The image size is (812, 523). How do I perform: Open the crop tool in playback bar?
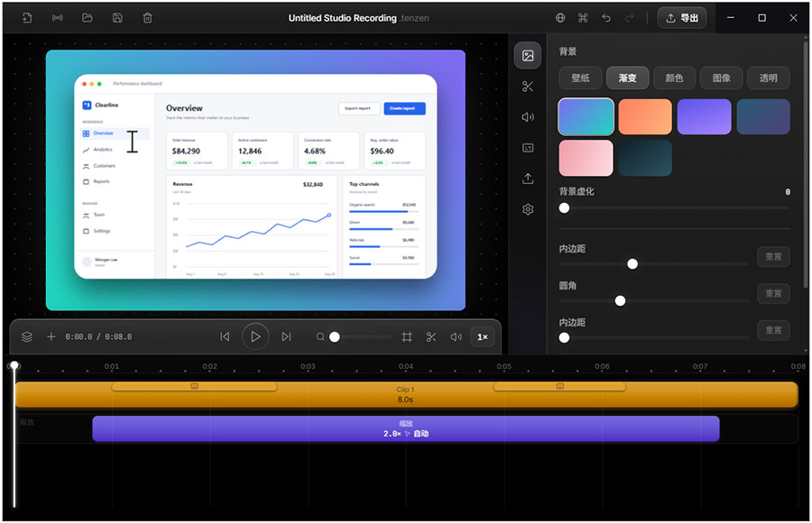pyautogui.click(x=407, y=337)
